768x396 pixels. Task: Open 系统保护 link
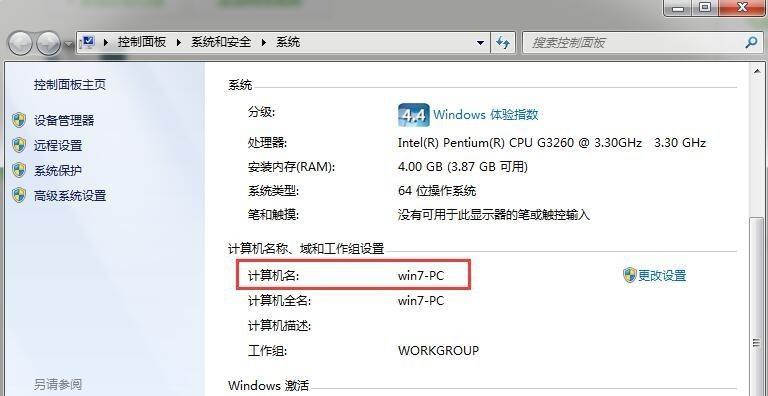coord(58,171)
